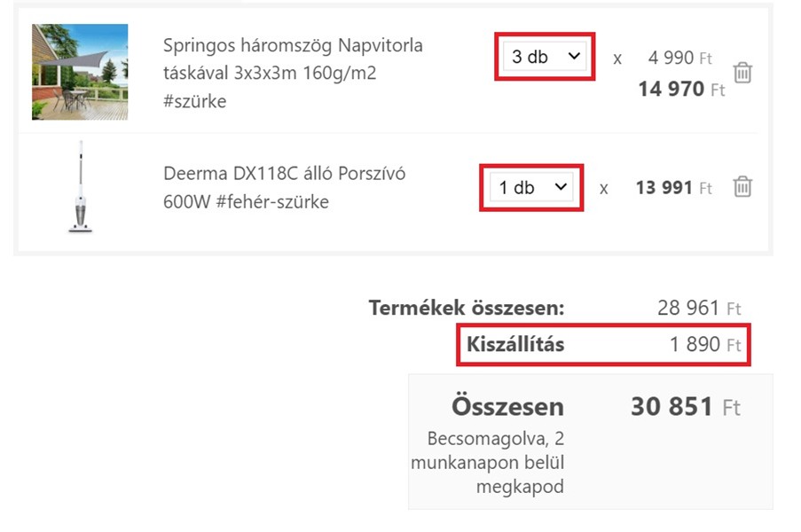Click the chevron arrow beside 1 db
Image resolution: width=801 pixels, height=532 pixels.
[x=561, y=187]
